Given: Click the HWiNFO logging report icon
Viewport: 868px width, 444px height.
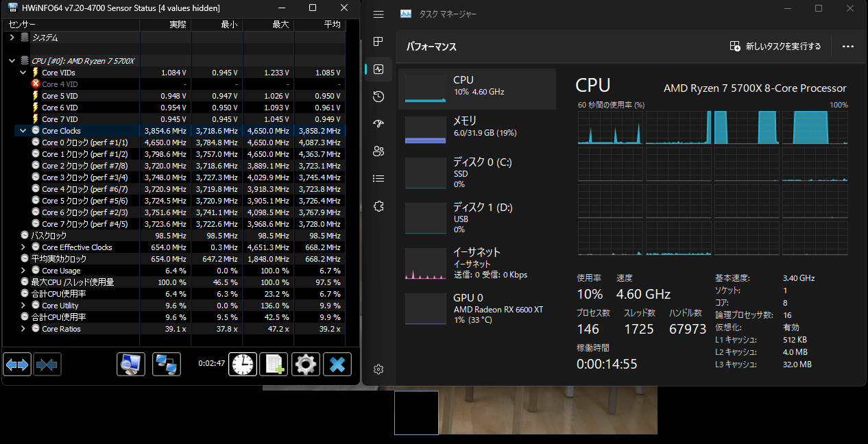Looking at the screenshot, I should pyautogui.click(x=274, y=364).
